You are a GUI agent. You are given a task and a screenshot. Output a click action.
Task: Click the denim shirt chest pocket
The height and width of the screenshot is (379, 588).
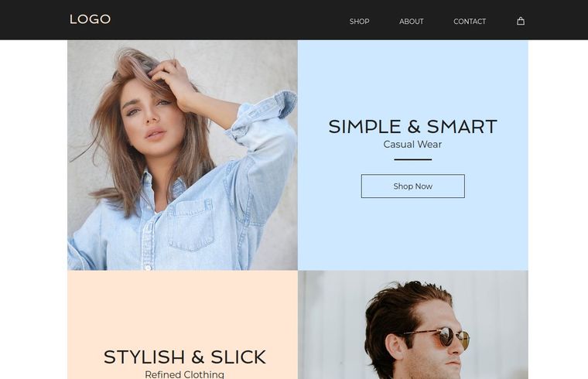pos(191,226)
